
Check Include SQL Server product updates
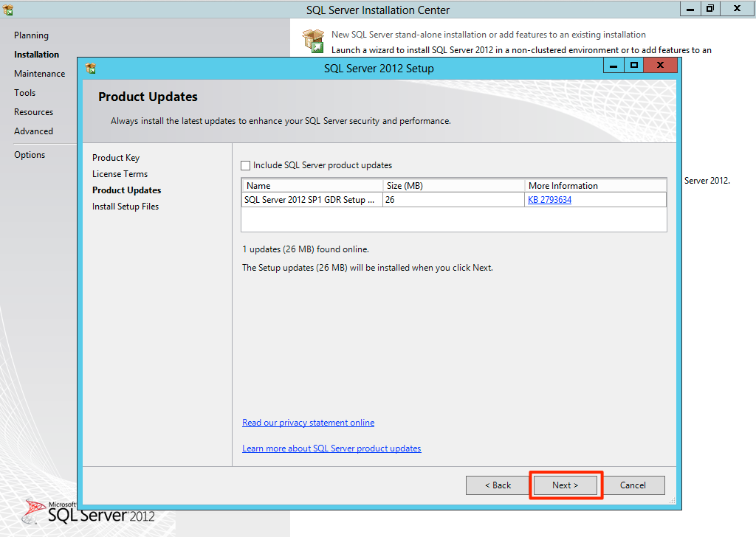pos(245,165)
